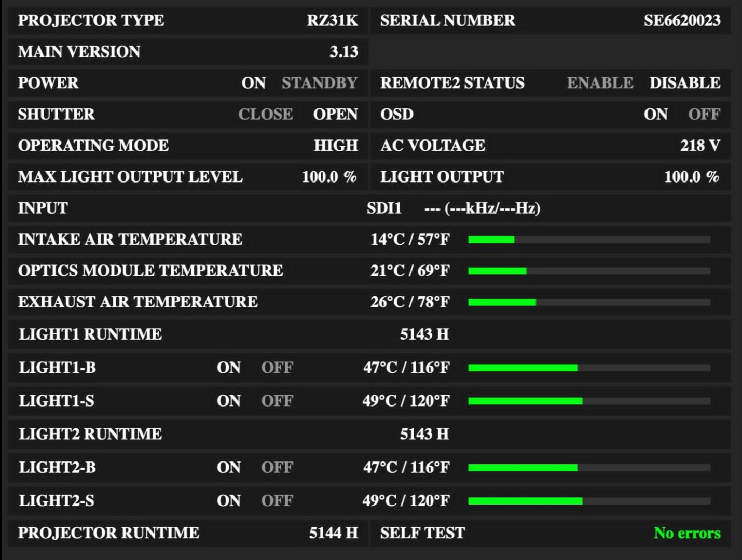Turn the OSD off

(x=704, y=114)
